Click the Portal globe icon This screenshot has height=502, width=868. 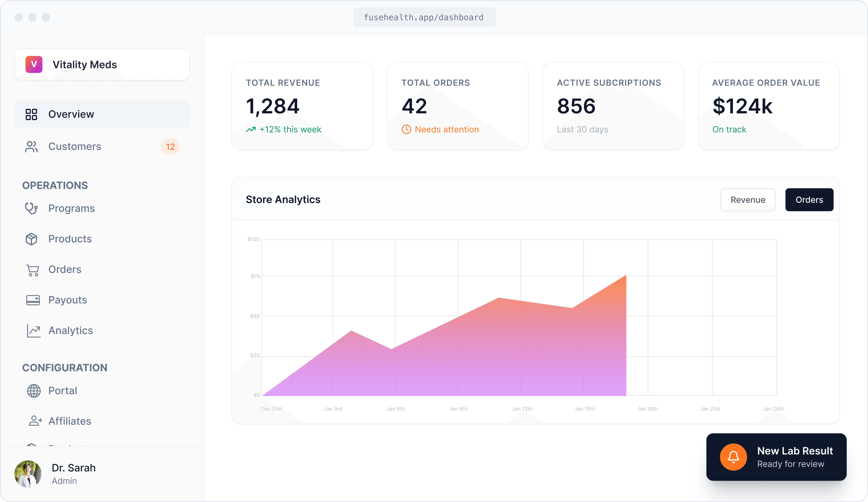click(x=33, y=391)
